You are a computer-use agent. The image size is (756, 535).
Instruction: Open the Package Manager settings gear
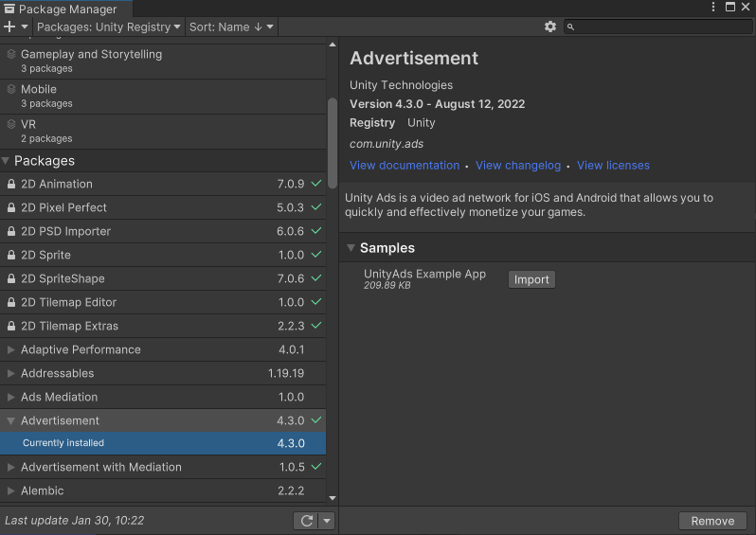coord(550,27)
